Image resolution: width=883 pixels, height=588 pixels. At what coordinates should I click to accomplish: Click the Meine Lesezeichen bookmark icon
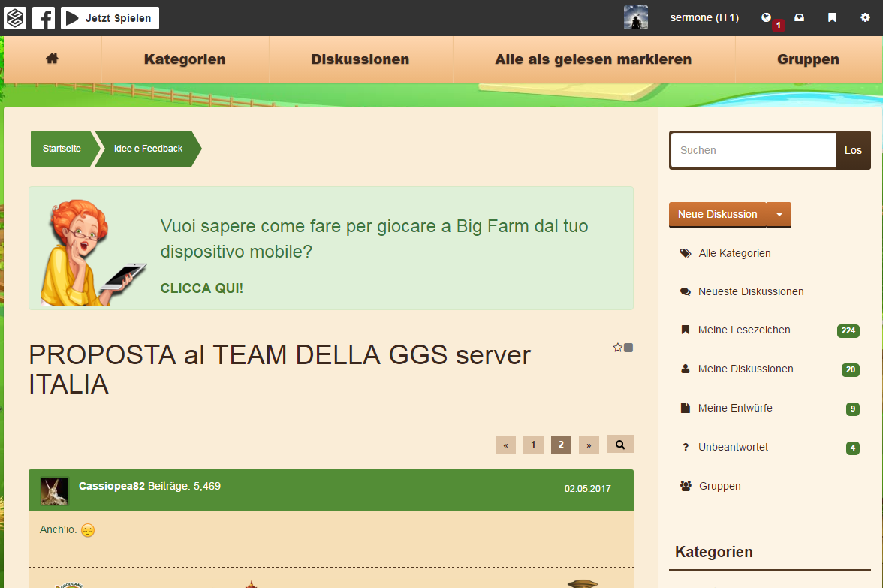(x=686, y=330)
